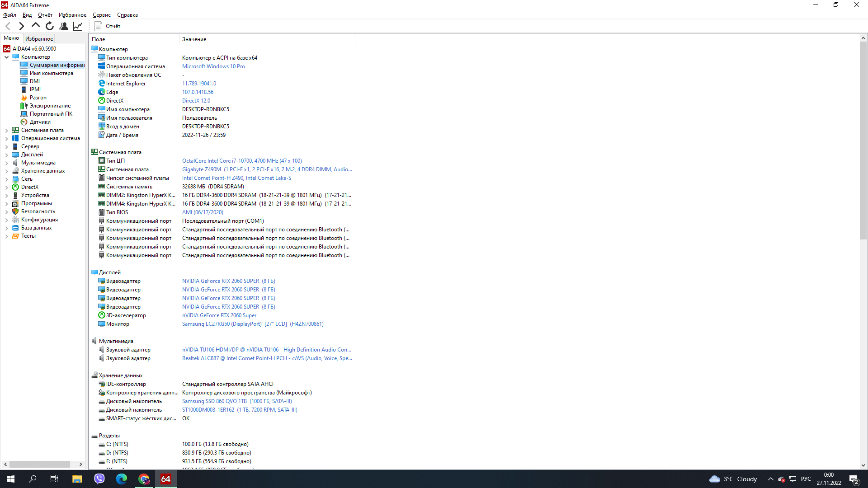Image resolution: width=868 pixels, height=488 pixels.
Task: Click the Edge icon in report list
Action: [x=102, y=92]
